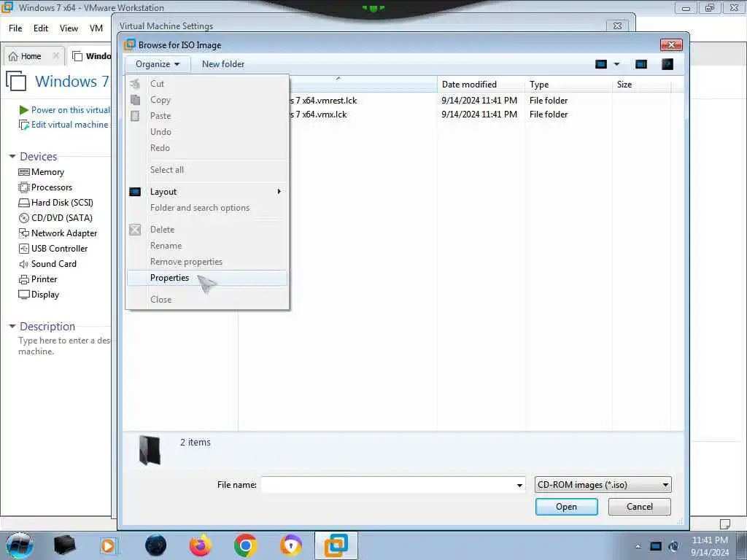Viewport: 747px width, 560px height.
Task: Open the CD-ROM images file type dropdown
Action: [x=603, y=485]
